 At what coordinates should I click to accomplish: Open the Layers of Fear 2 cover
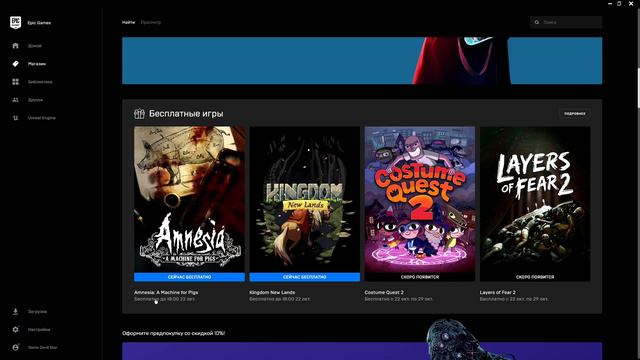pyautogui.click(x=535, y=204)
